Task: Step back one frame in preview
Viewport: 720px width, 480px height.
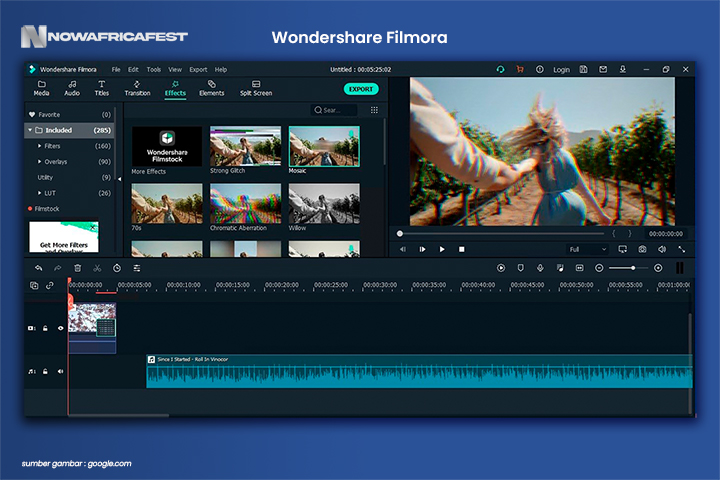Action: point(403,249)
